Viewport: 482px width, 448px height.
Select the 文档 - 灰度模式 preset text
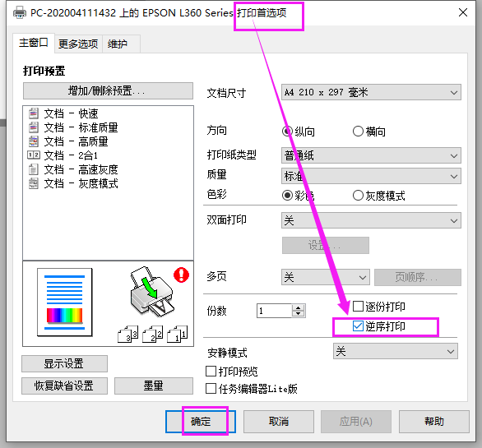point(81,183)
